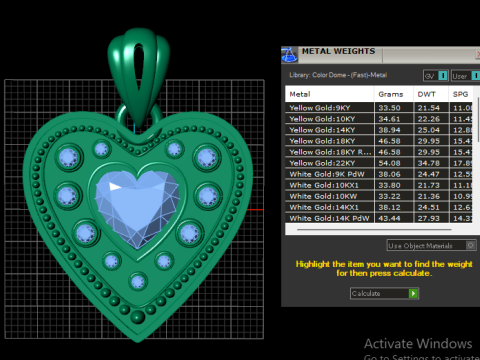Screen dimensions: 480x360
Task: Select the Yellow Gold:14KY row
Action: (379, 130)
